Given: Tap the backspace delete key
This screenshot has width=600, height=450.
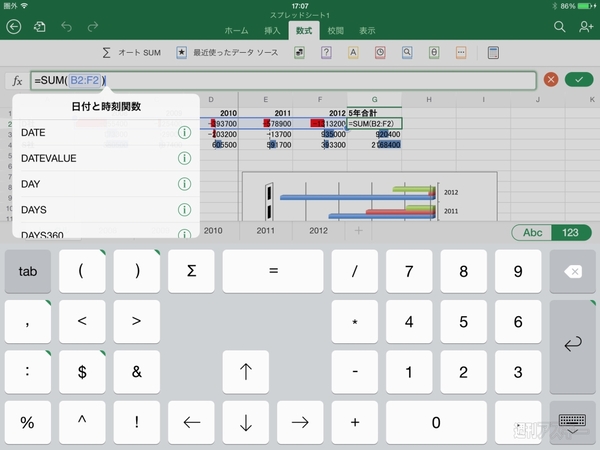Looking at the screenshot, I should 572,271.
